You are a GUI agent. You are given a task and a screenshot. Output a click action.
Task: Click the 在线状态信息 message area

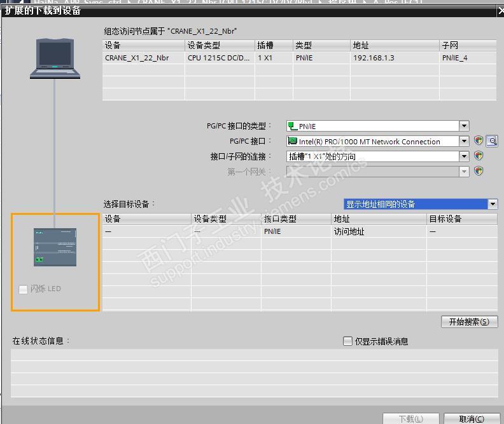tap(255, 373)
